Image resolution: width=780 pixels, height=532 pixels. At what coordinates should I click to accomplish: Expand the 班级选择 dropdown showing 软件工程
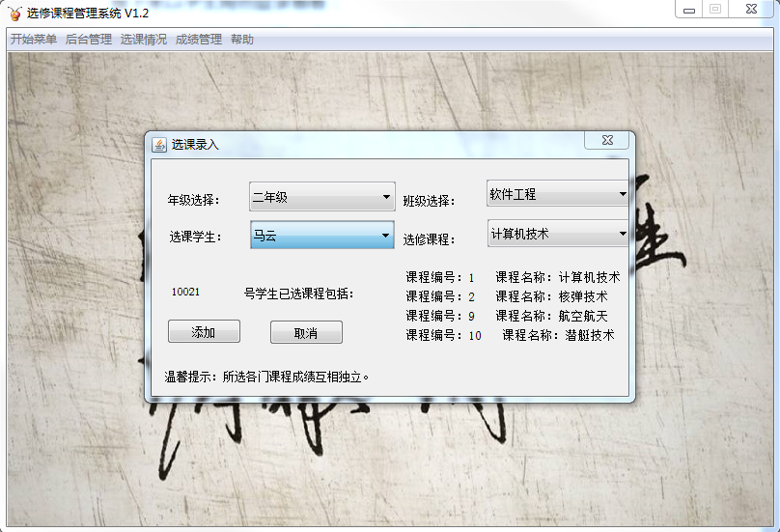558,194
